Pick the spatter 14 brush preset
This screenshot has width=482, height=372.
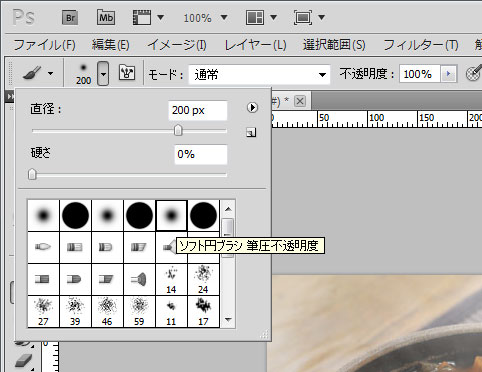tap(171, 280)
